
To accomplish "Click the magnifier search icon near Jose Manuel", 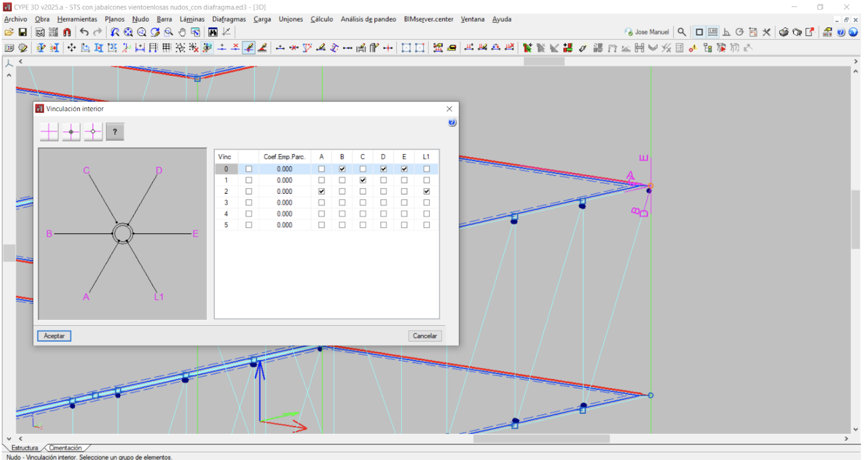I will tap(681, 32).
